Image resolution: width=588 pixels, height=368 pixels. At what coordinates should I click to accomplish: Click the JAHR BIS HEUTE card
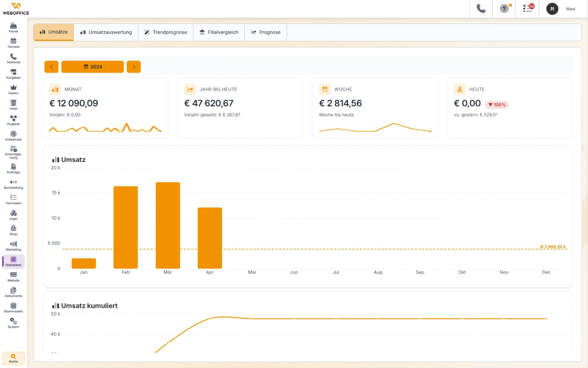(x=240, y=108)
